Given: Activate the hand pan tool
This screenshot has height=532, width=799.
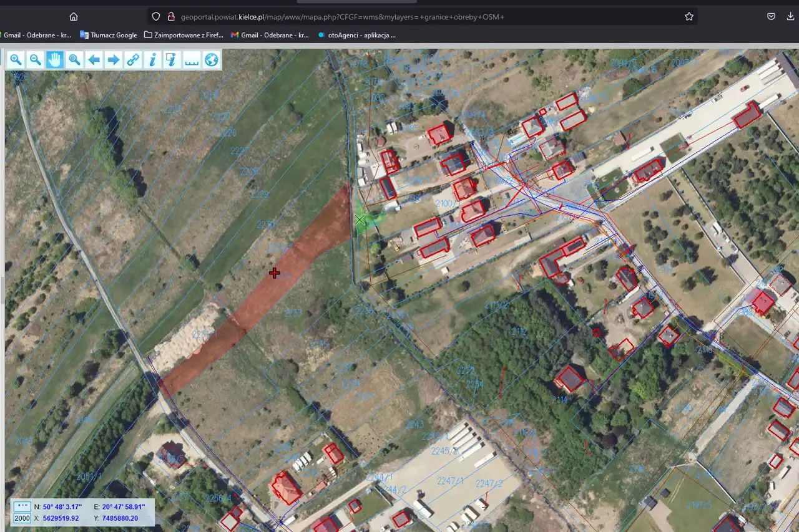Looking at the screenshot, I should point(55,60).
